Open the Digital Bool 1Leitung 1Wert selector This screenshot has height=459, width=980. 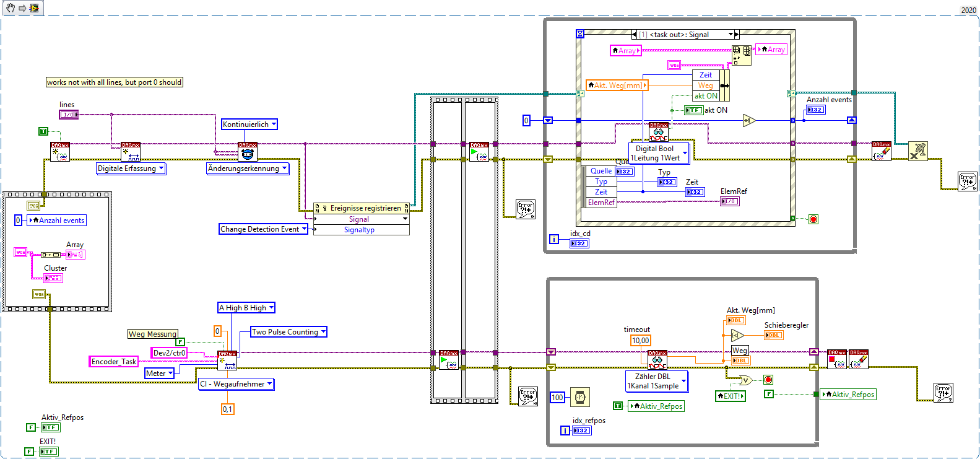pos(659,153)
